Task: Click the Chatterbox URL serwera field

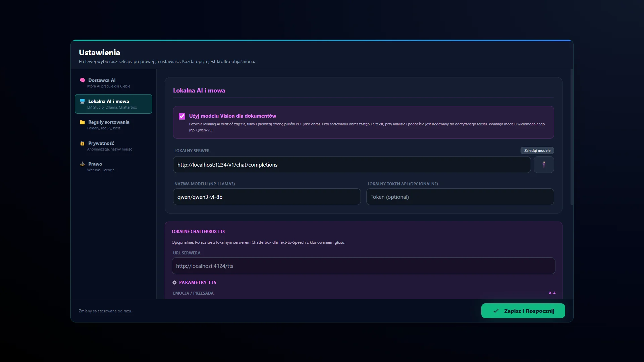Action: (363, 266)
